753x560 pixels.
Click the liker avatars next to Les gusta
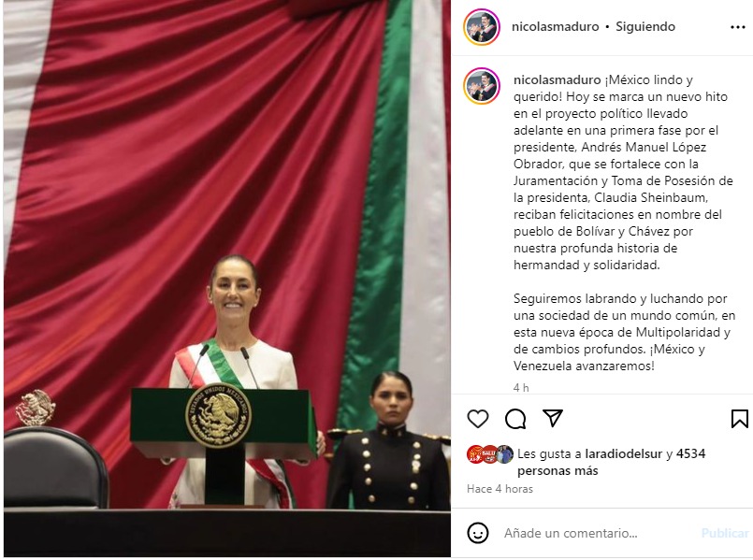(490, 454)
